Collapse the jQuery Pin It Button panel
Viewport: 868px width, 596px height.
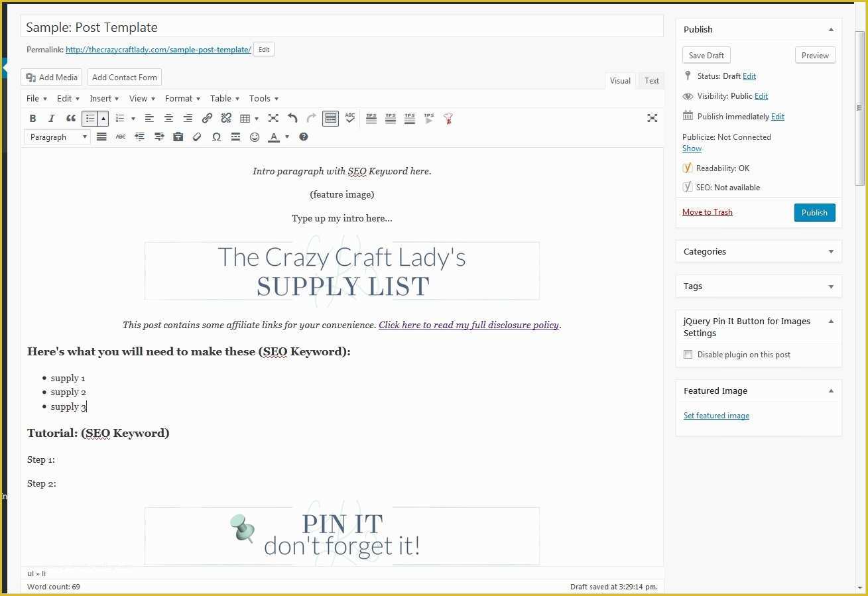click(831, 322)
